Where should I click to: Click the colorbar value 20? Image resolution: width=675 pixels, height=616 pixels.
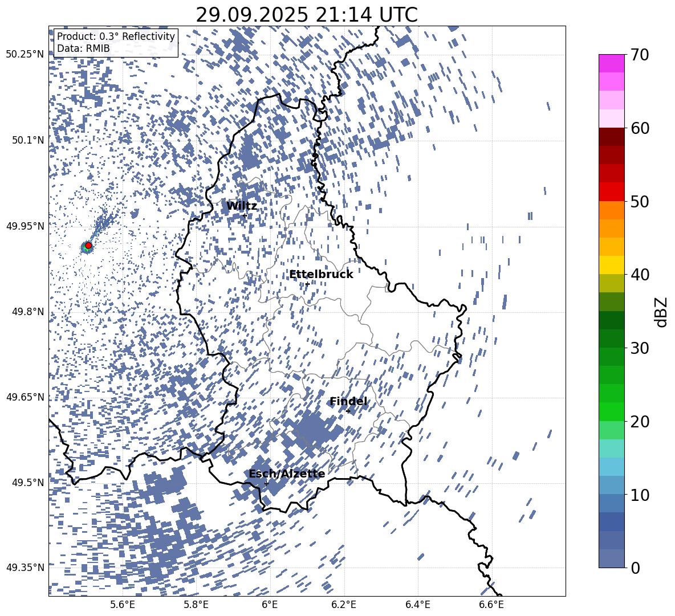[640, 421]
